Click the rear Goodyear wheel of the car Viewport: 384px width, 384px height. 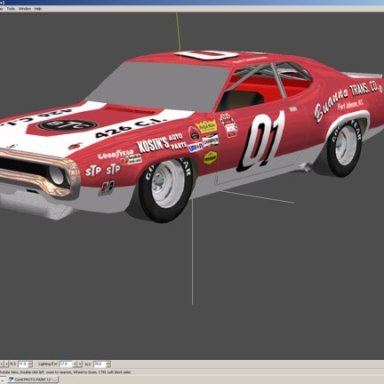[344, 148]
